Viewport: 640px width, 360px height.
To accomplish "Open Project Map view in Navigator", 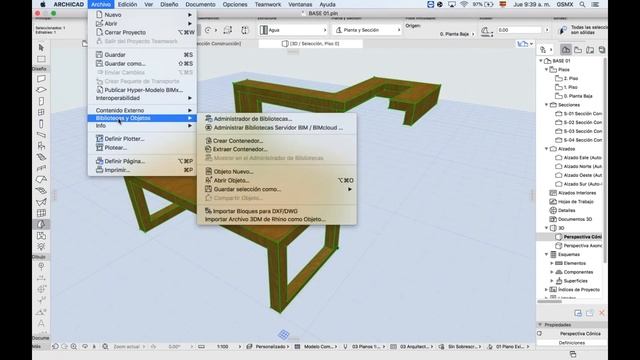I will [566, 50].
